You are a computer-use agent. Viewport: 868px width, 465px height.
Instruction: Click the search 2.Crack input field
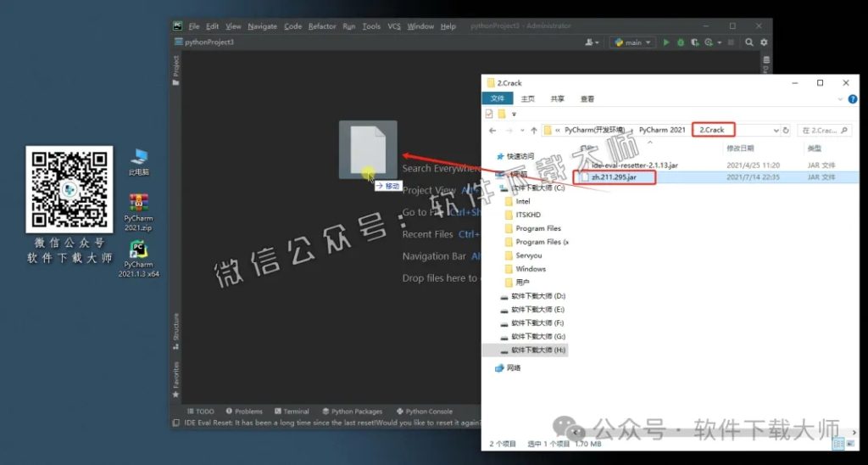[x=824, y=130]
